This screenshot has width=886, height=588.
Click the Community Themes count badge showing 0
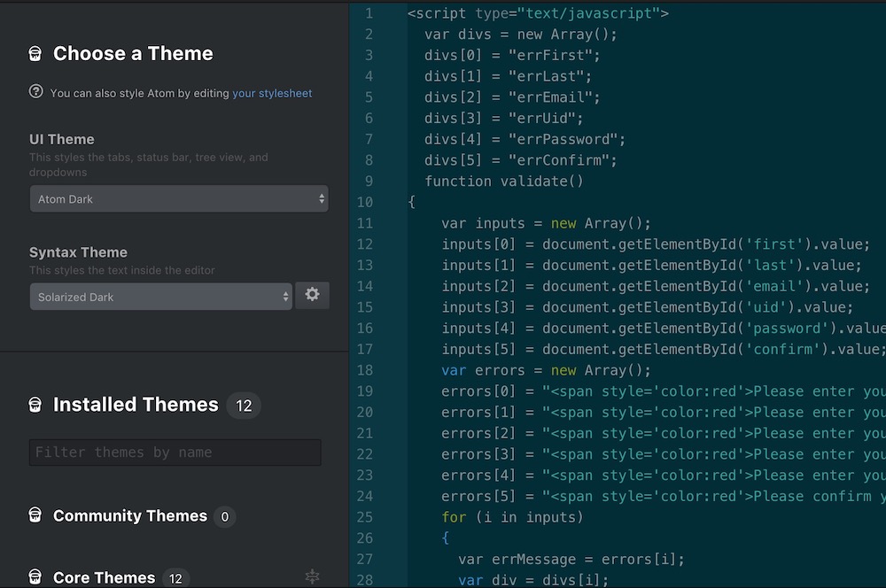click(x=224, y=516)
